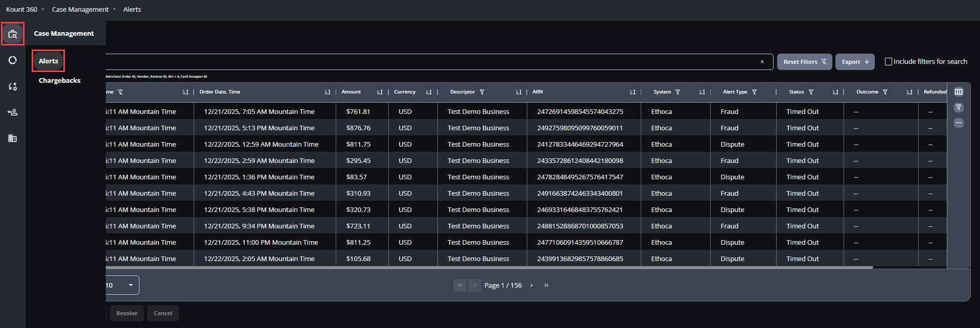Sort by System column
980x328 pixels.
coord(702,92)
